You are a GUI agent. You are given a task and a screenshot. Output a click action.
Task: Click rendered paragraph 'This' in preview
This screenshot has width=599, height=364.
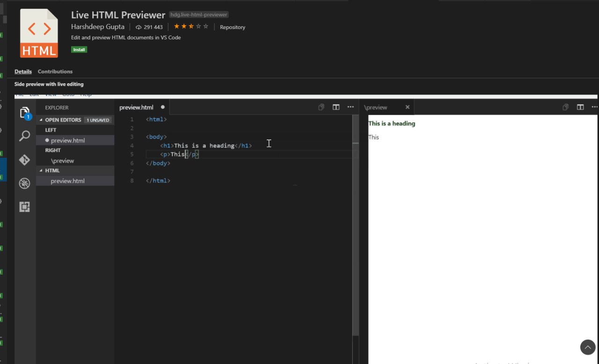[x=373, y=137]
